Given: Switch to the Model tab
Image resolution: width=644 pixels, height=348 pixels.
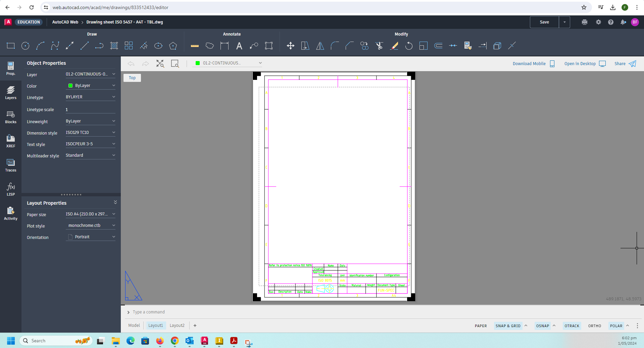Looking at the screenshot, I should click(x=134, y=326).
